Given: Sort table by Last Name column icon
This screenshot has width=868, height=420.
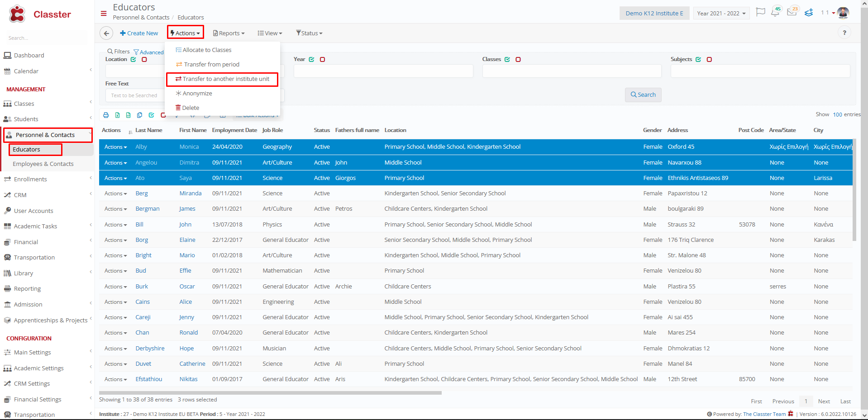Looking at the screenshot, I should pos(130,132).
